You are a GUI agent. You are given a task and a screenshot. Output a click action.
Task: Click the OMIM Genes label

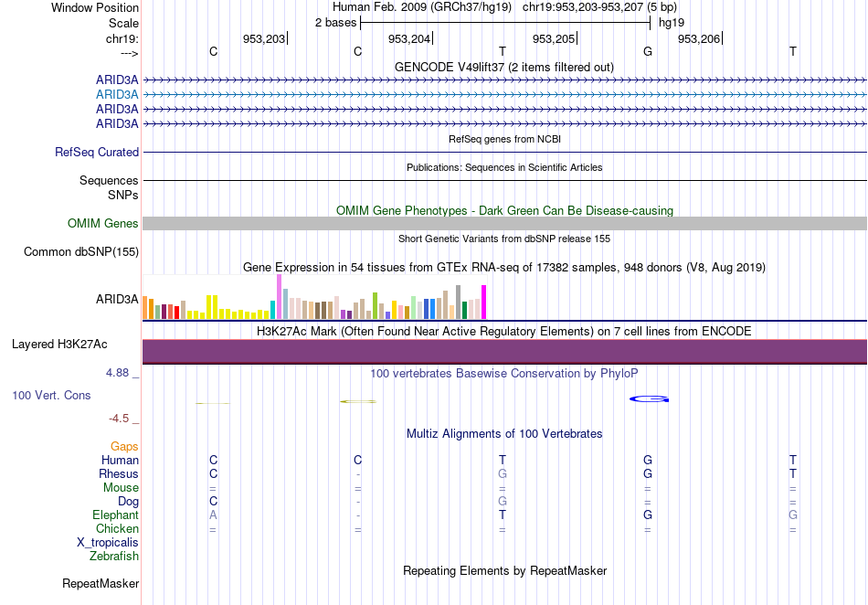pyautogui.click(x=103, y=224)
